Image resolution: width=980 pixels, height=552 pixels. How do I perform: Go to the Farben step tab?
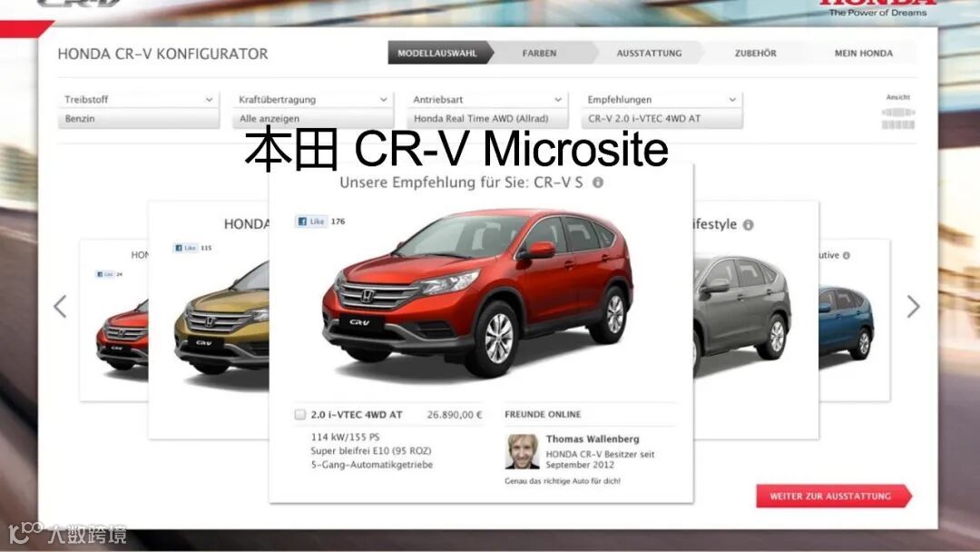[539, 54]
